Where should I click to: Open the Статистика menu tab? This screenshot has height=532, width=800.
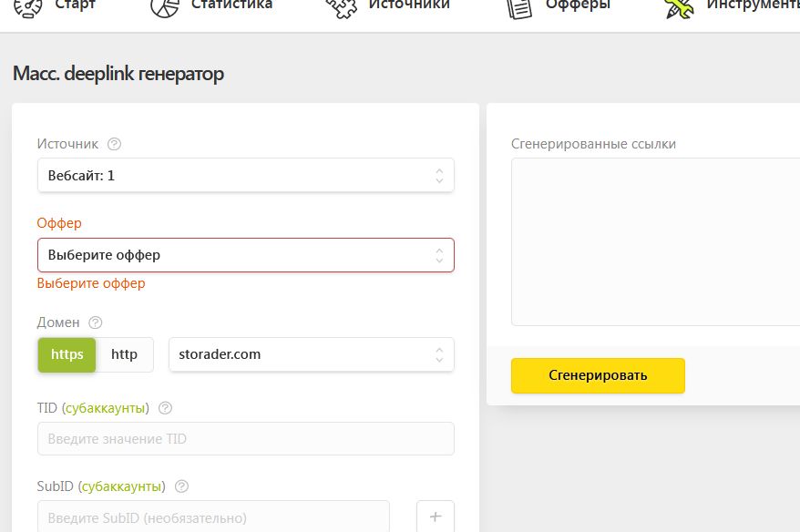pyautogui.click(x=231, y=5)
